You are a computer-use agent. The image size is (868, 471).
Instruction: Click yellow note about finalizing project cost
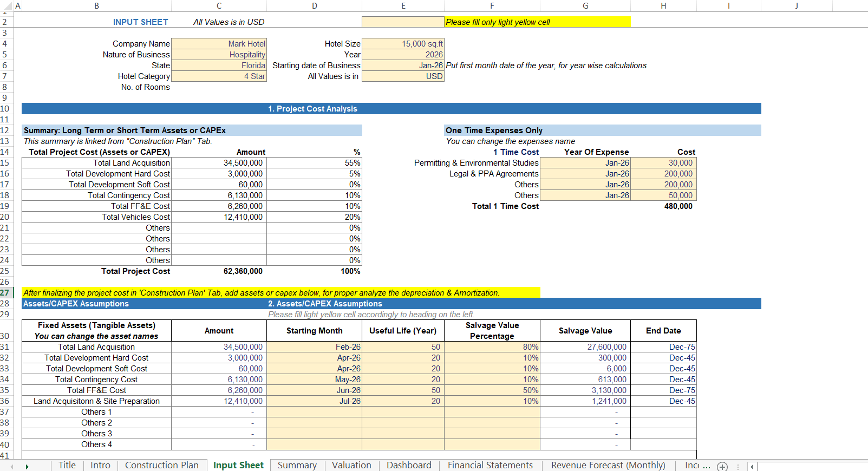(x=281, y=293)
